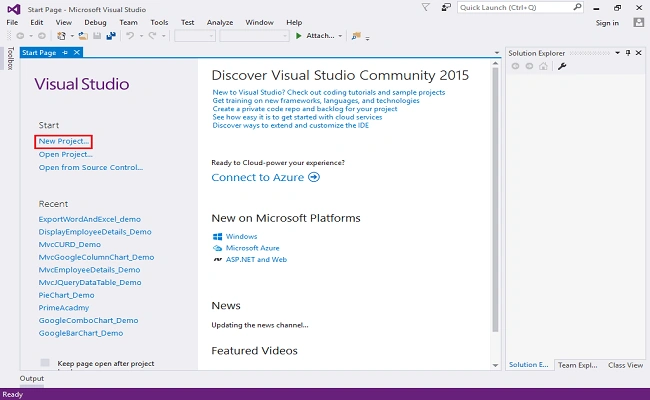Click Open from Source Control link
The height and width of the screenshot is (400, 650).
tap(91, 167)
